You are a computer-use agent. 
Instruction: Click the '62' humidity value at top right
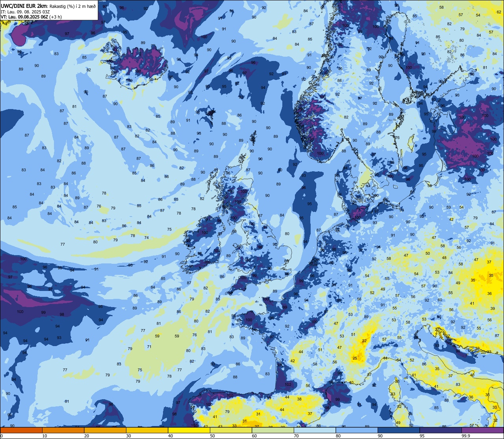499,12
